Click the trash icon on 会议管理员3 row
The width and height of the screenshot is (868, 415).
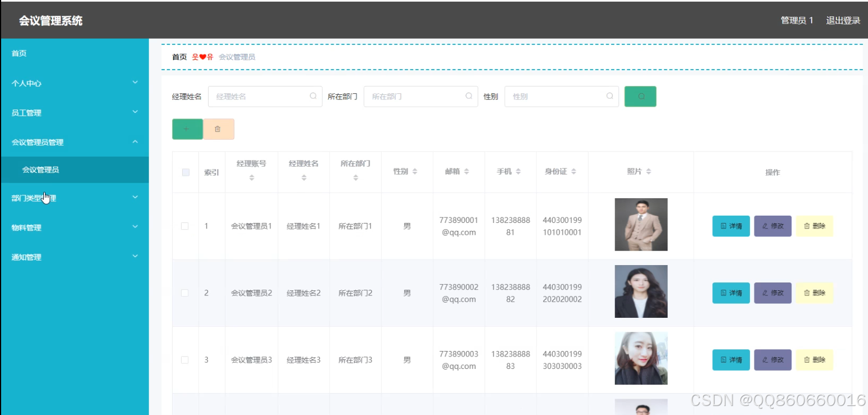pos(807,359)
